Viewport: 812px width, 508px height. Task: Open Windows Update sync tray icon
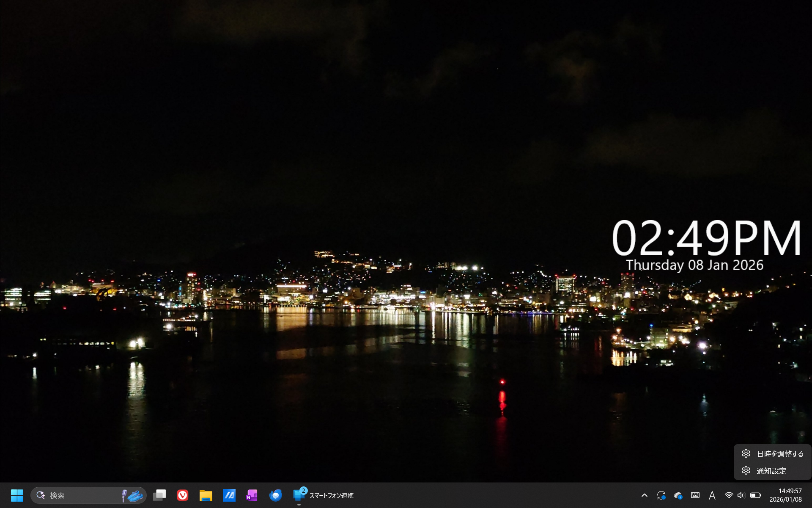point(661,495)
